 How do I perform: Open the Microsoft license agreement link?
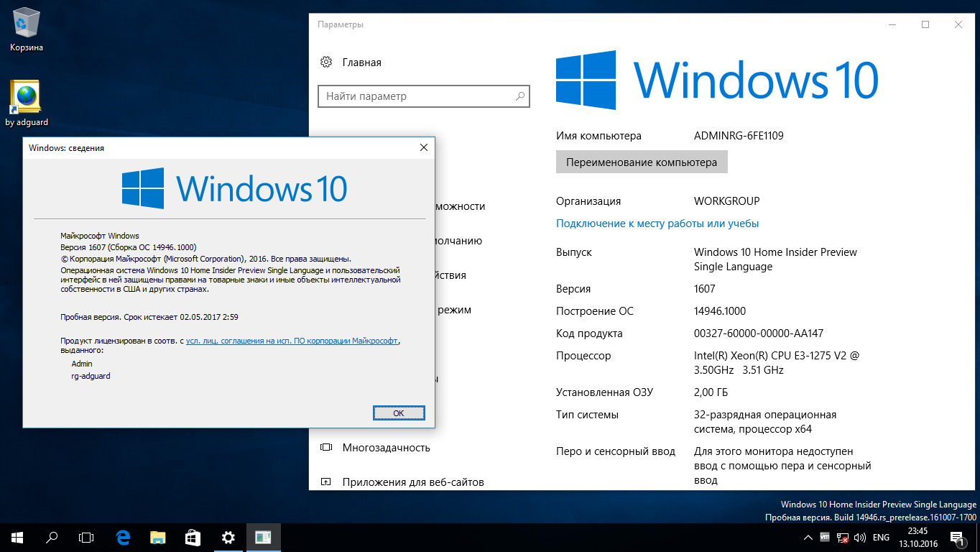click(292, 341)
